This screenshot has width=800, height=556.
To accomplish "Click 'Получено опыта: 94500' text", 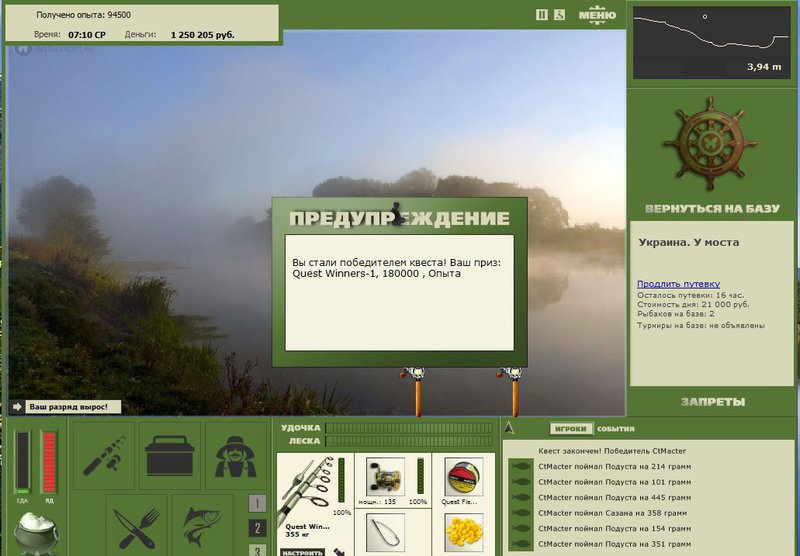I will coord(84,15).
